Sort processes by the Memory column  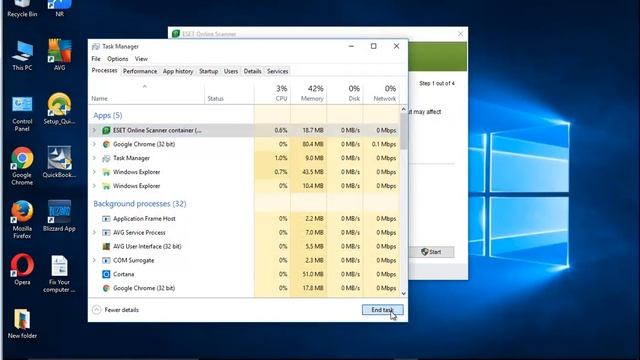309,93
